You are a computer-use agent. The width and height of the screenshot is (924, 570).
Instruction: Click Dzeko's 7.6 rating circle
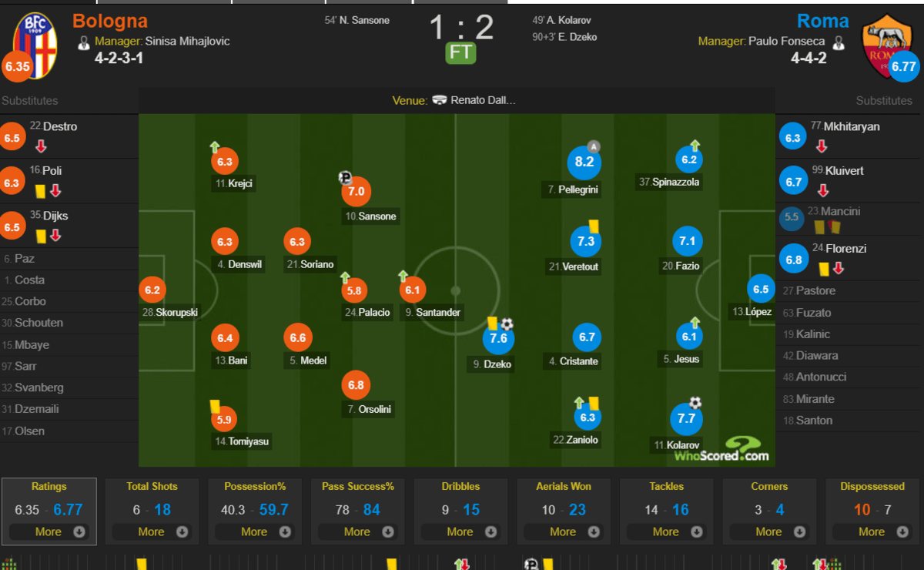coord(498,338)
